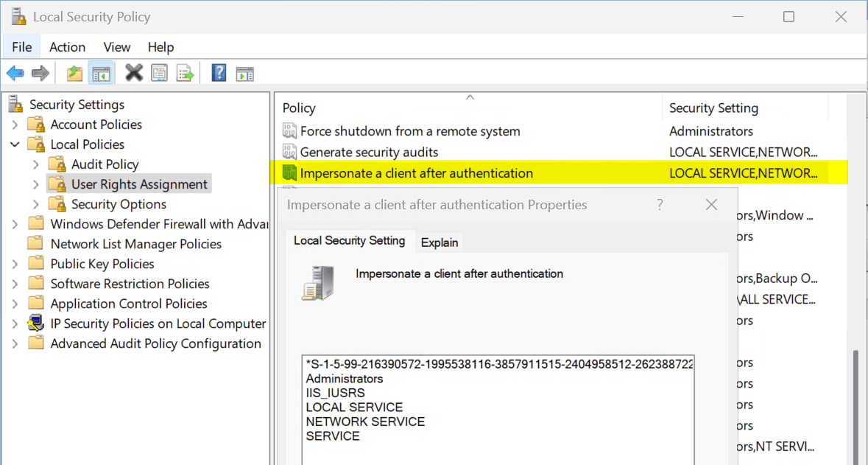Open the View menu
Viewport: 868px width, 465px height.
[116, 47]
